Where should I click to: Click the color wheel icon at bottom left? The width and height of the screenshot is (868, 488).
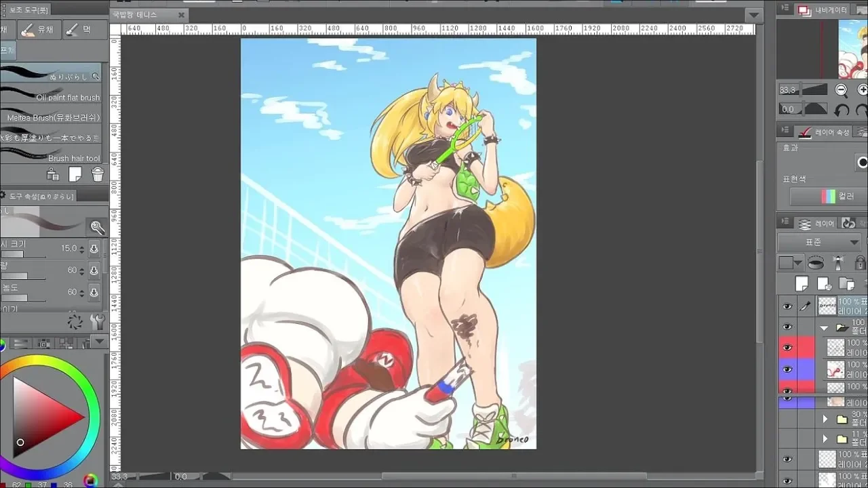click(x=90, y=481)
